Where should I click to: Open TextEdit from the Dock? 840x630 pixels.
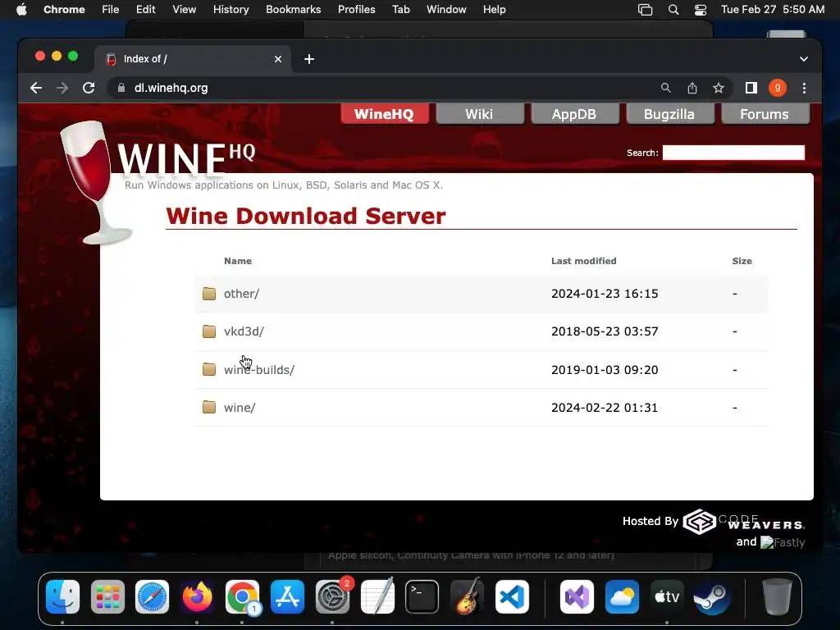[377, 596]
